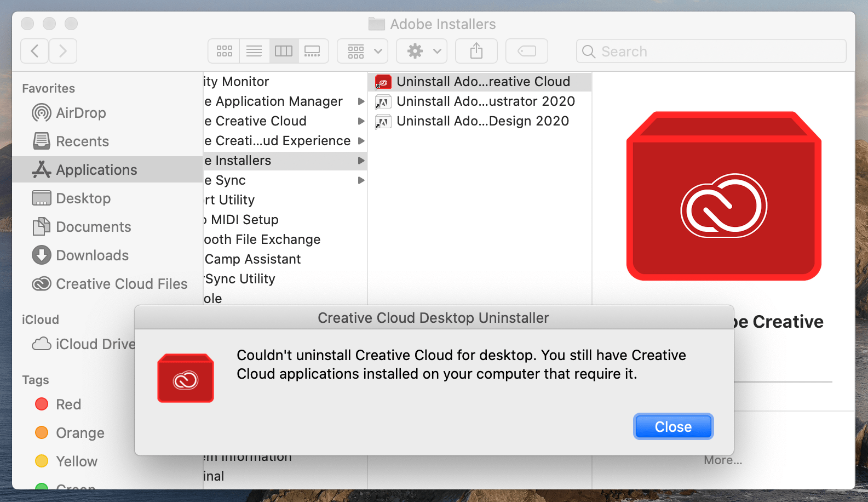Select Uninstall Ado...reative Cloud file name
Screen dimensions: 868x502
point(484,82)
